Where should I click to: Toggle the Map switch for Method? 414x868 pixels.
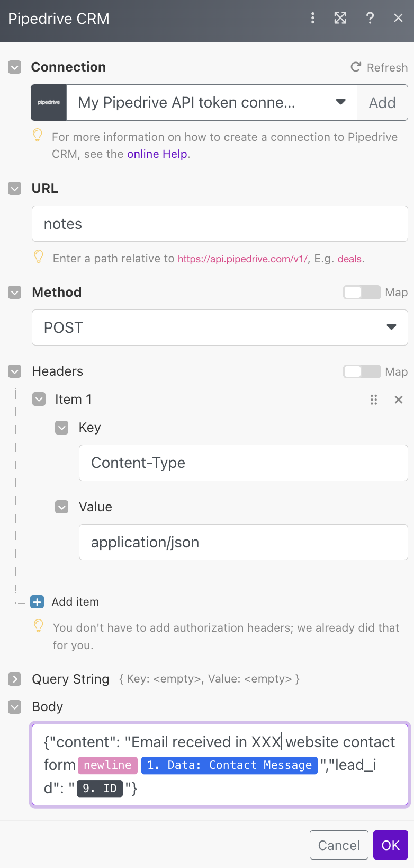click(x=362, y=293)
